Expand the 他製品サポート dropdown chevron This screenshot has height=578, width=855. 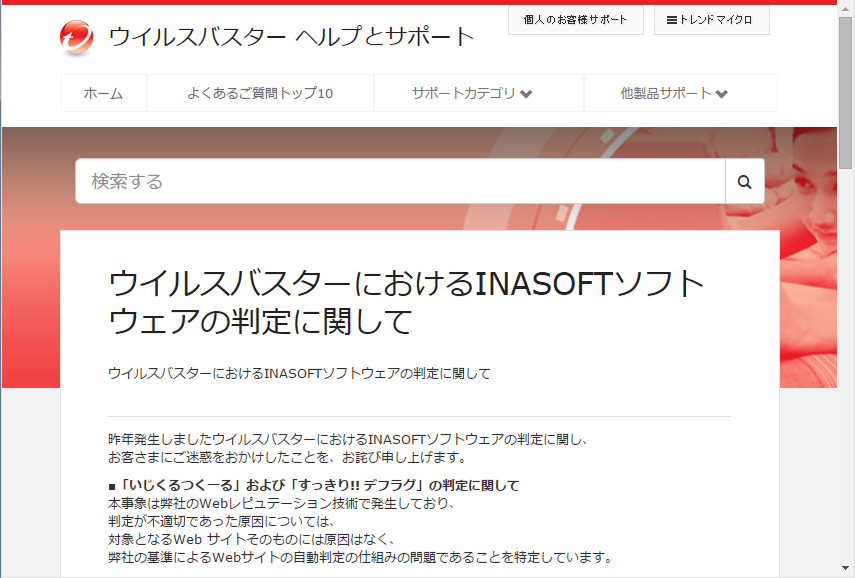(x=723, y=93)
